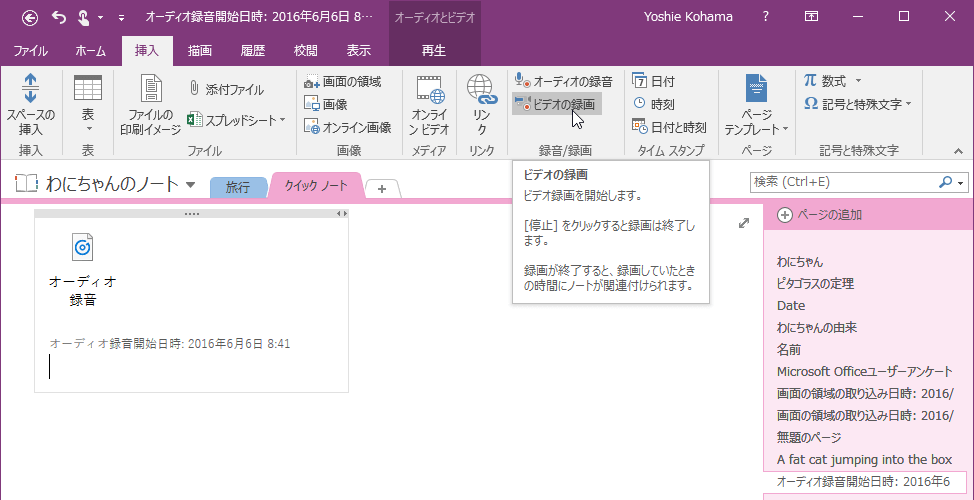Viewport: 974px width, 500px height.
Task: Start ビデオの録画 video recording
Action: pos(557,104)
